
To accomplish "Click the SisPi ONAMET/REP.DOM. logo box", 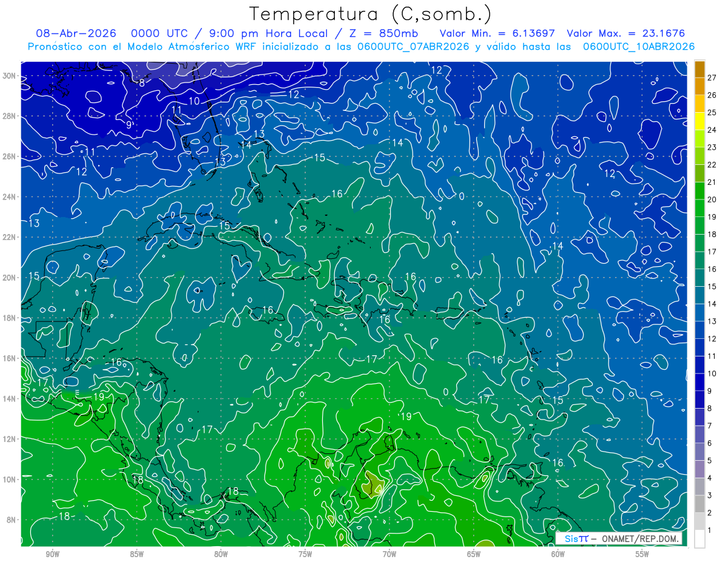I will click(x=619, y=539).
